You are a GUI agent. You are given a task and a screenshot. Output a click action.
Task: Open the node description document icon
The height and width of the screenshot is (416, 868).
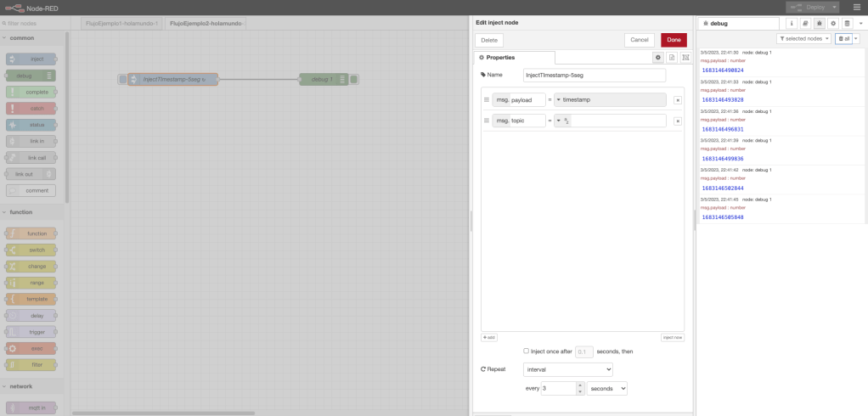pyautogui.click(x=671, y=57)
